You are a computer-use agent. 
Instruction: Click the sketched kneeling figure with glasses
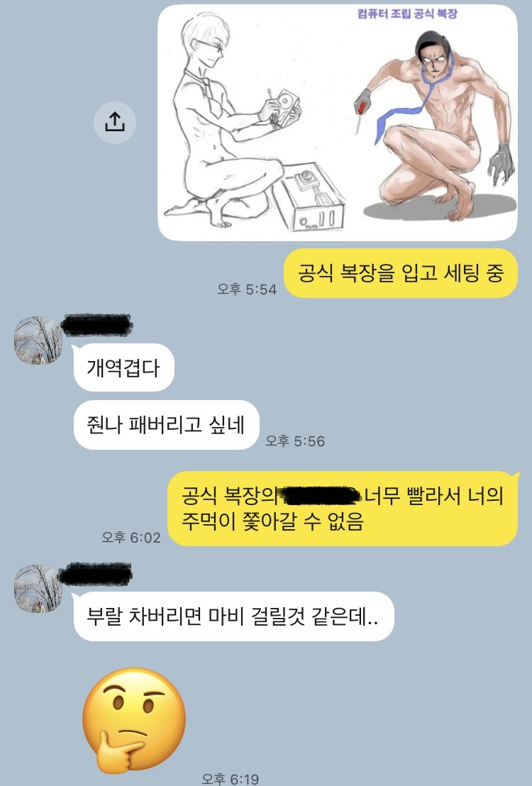point(231,121)
